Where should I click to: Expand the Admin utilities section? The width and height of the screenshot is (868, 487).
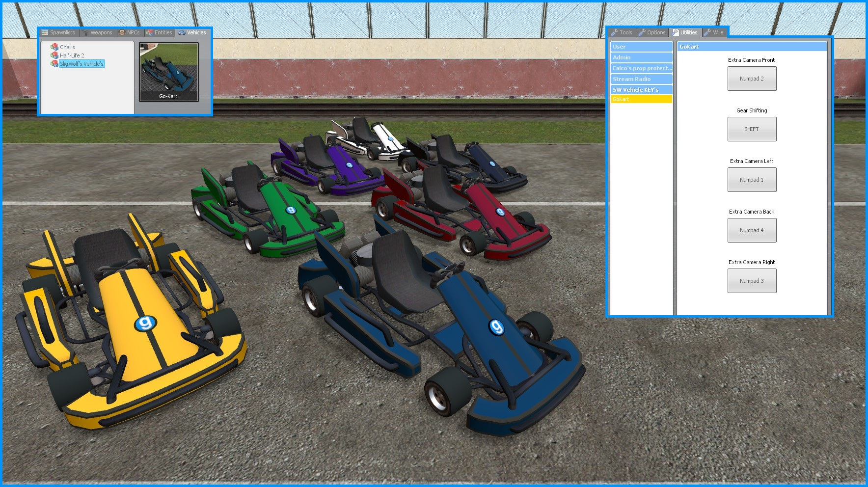(641, 57)
